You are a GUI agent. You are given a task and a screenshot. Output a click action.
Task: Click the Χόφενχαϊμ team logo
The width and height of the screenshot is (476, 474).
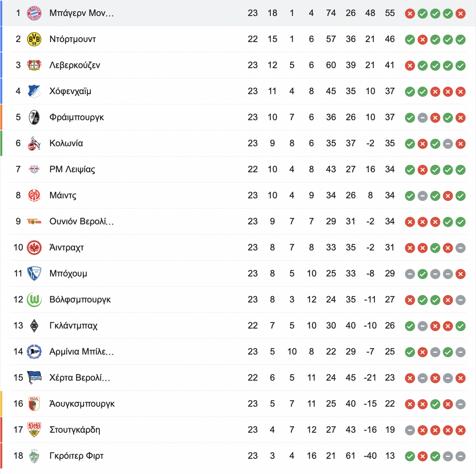(x=34, y=91)
